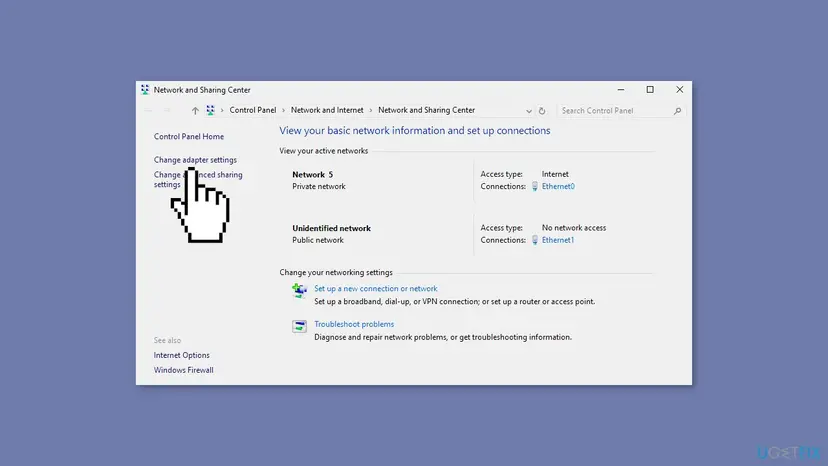The height and width of the screenshot is (466, 828).
Task: Go to Network and Internet breadcrumb
Action: point(327,110)
